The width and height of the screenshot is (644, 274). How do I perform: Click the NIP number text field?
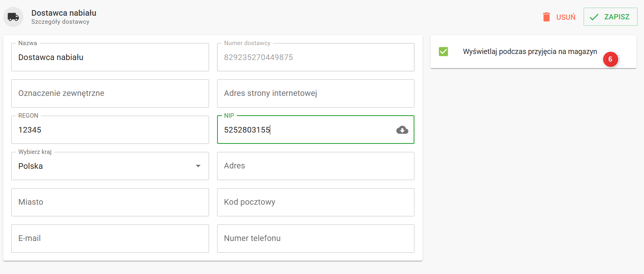(306, 130)
